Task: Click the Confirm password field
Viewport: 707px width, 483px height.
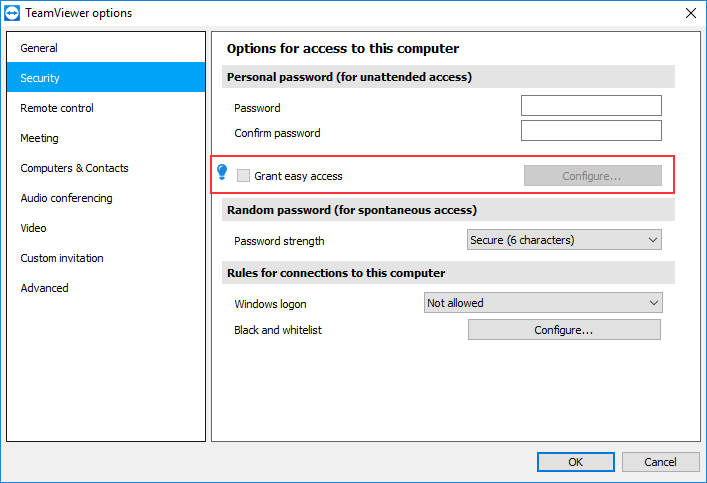Action: (591, 130)
